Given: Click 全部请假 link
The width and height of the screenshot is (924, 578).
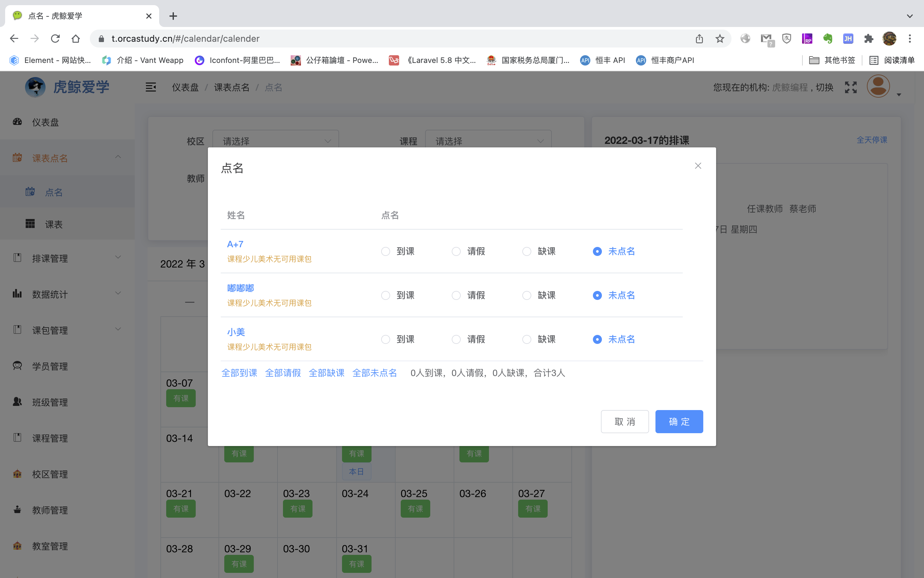Looking at the screenshot, I should (283, 373).
